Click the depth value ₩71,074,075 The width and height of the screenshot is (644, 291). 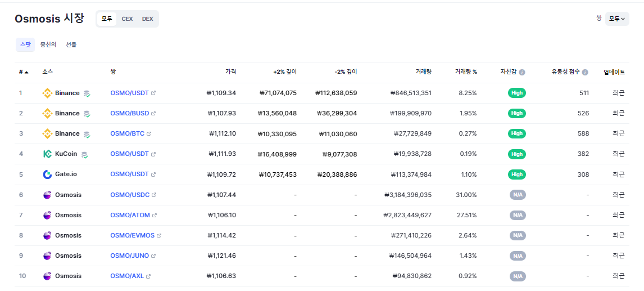[x=278, y=93]
